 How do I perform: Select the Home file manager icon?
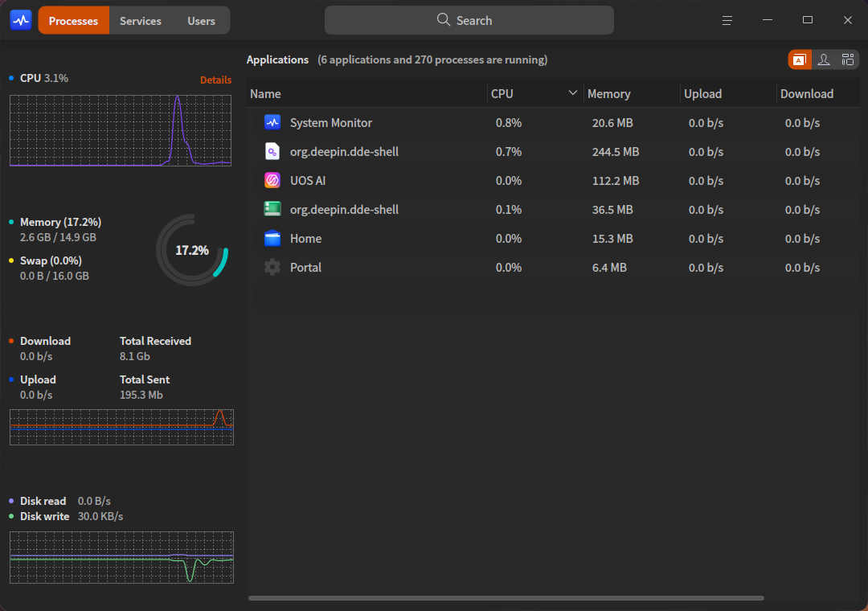[x=272, y=239]
